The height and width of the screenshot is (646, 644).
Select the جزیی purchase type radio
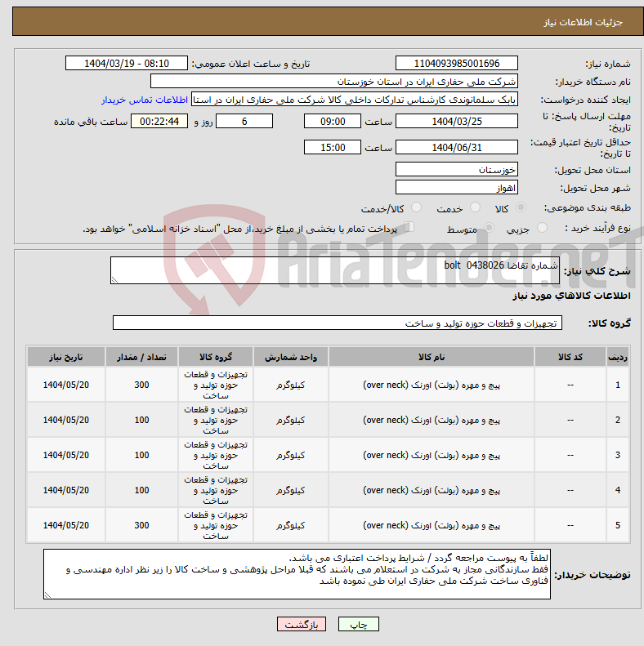tap(542, 227)
